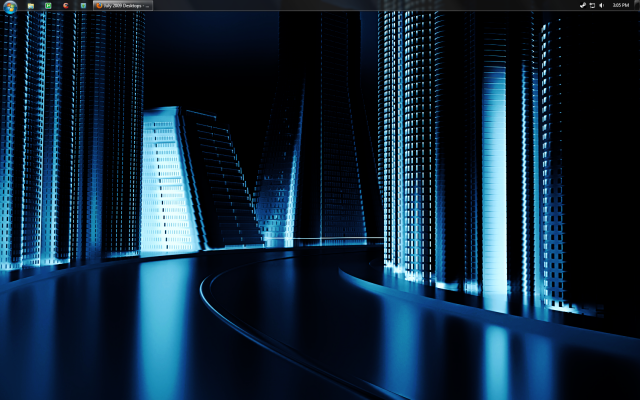This screenshot has height=400, width=640.
Task: Switch to the Firefox July 2009 Desktops window
Action: pos(123,6)
